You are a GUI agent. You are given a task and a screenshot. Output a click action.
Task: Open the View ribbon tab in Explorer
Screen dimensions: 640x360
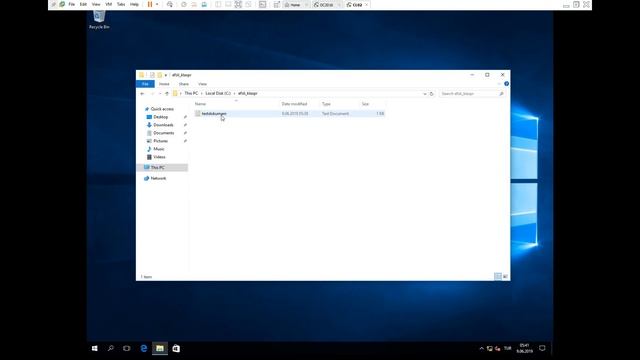coord(202,84)
